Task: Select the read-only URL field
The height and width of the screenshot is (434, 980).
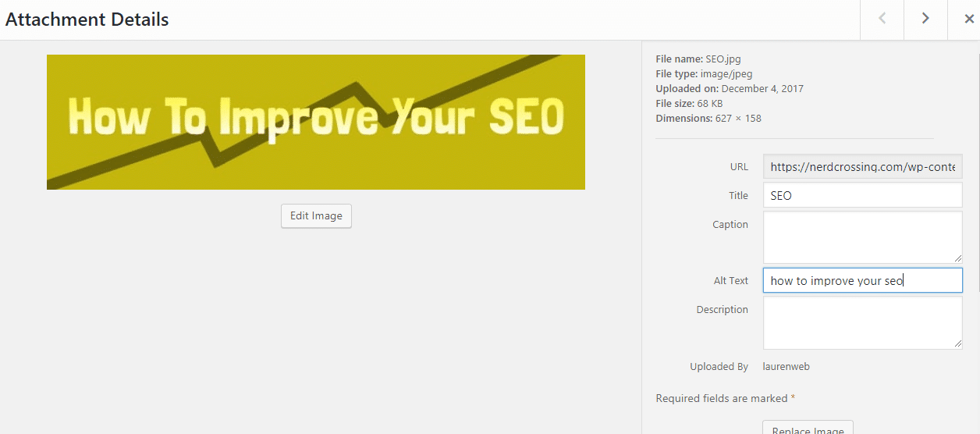Action: [862, 167]
